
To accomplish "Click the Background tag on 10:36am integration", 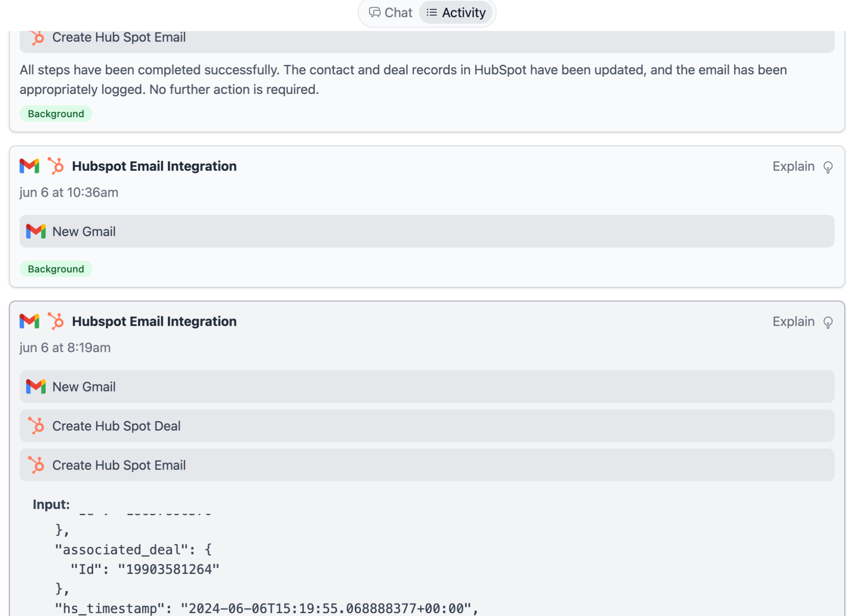I will pyautogui.click(x=55, y=268).
